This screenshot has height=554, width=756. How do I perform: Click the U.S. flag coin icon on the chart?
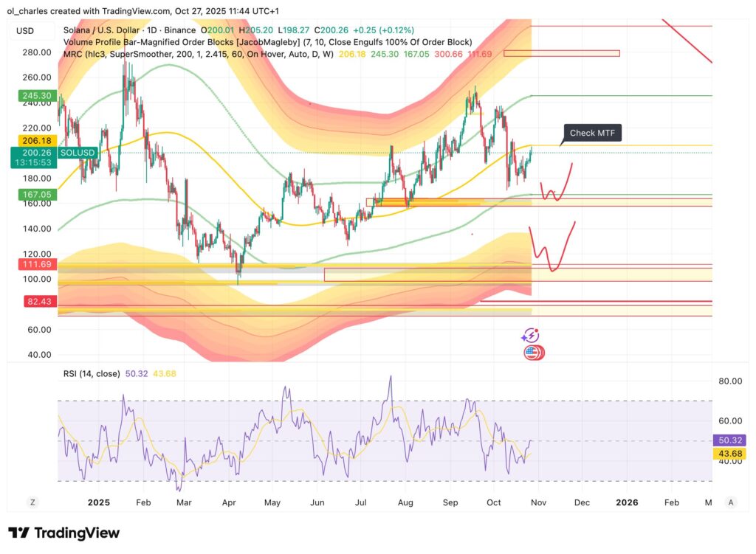pyautogui.click(x=534, y=353)
